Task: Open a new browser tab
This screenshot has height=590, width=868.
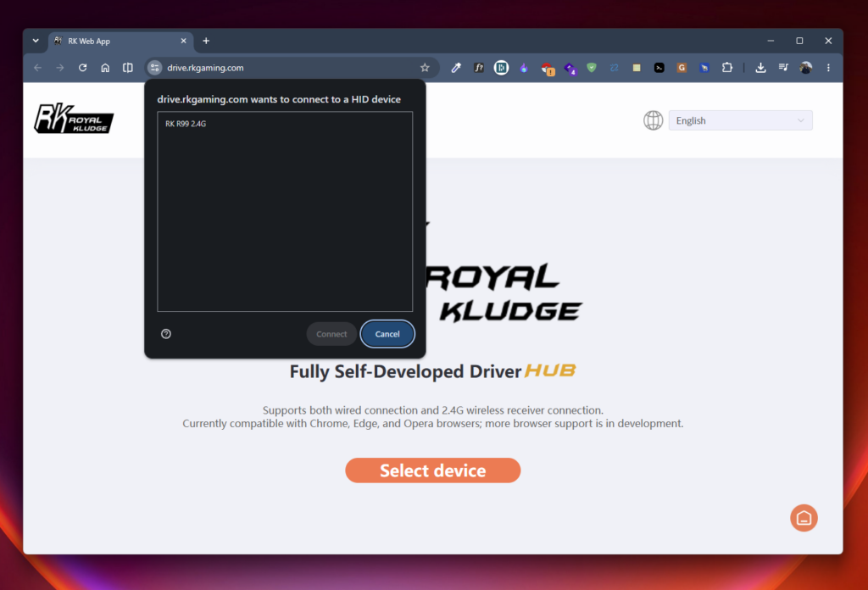Action: click(206, 41)
